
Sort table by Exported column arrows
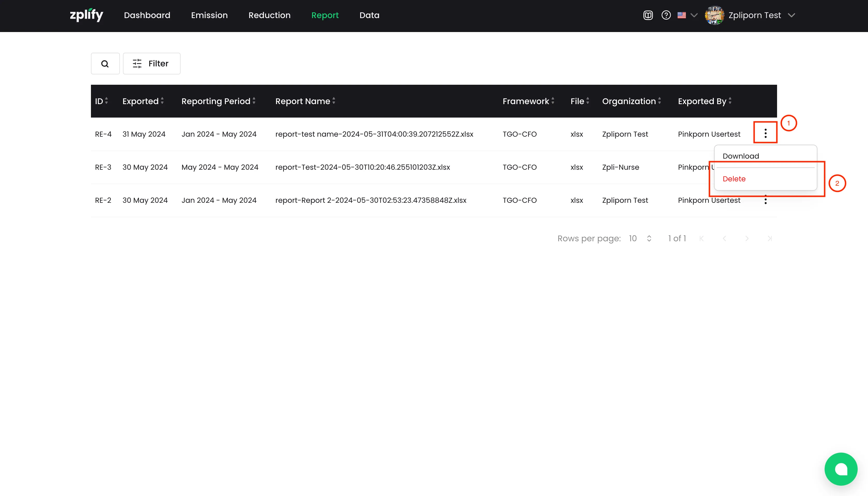(x=162, y=101)
